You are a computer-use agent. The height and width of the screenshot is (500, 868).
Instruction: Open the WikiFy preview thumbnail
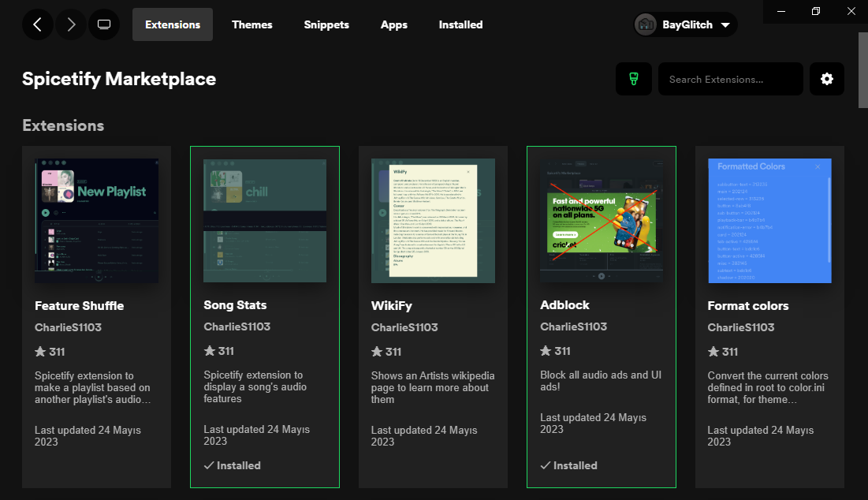(x=433, y=221)
